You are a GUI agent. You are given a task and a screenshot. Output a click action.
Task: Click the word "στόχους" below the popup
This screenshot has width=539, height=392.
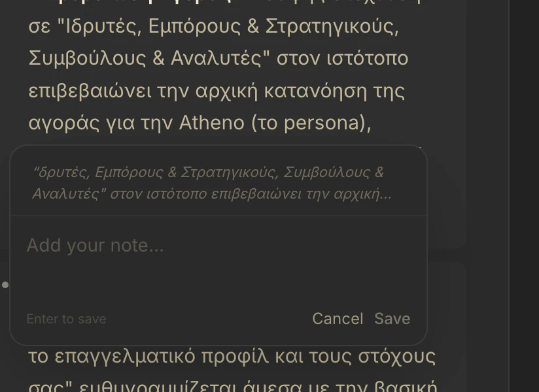(x=397, y=356)
